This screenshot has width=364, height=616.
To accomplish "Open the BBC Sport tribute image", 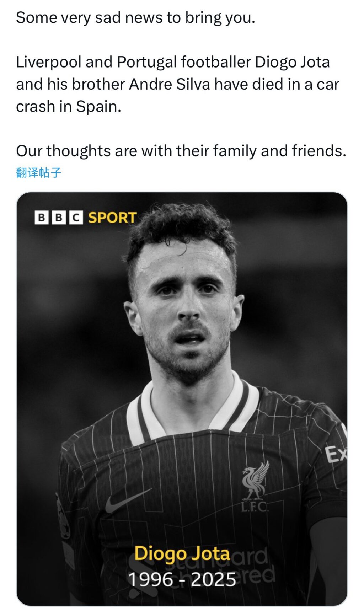I will point(182,399).
